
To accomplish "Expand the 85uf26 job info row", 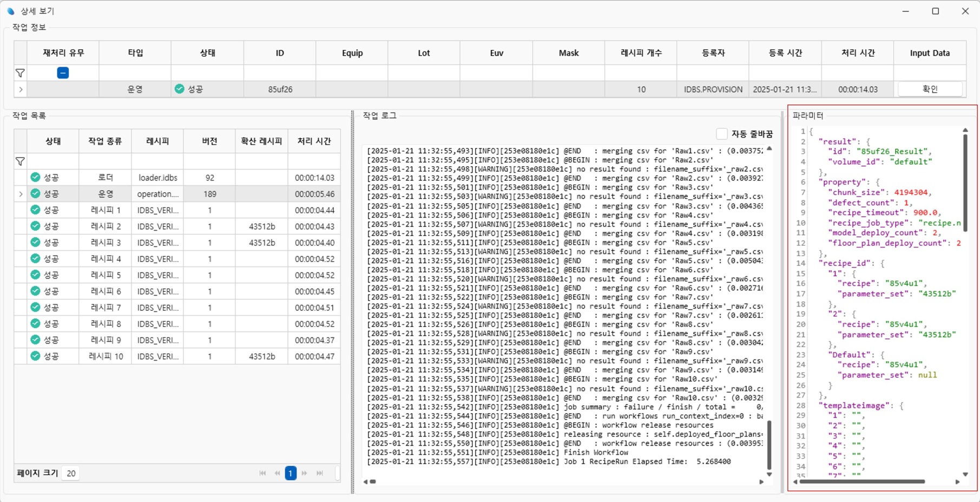I will (21, 89).
